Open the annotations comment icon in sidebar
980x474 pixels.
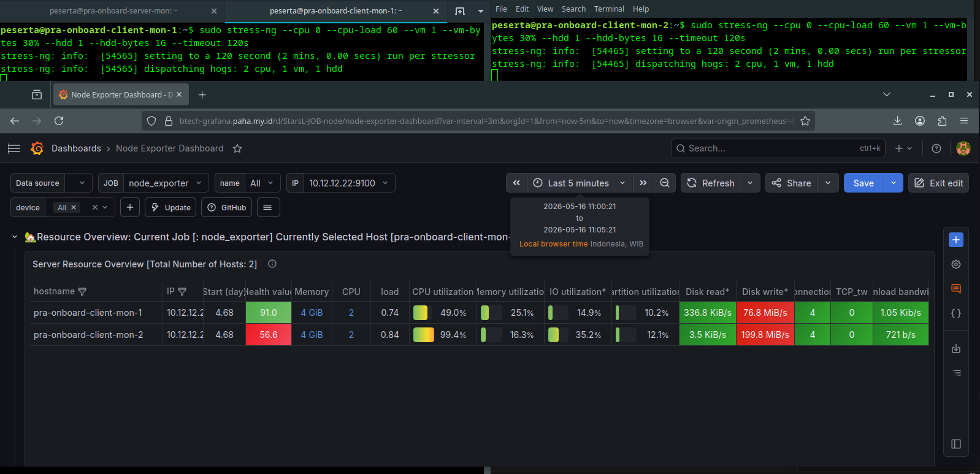coord(955,289)
